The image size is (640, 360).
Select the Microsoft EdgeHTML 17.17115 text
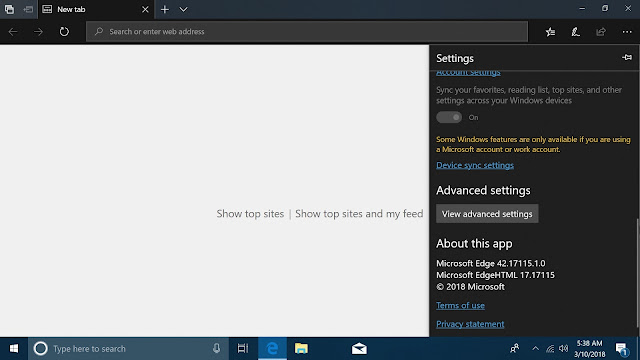[x=495, y=275]
